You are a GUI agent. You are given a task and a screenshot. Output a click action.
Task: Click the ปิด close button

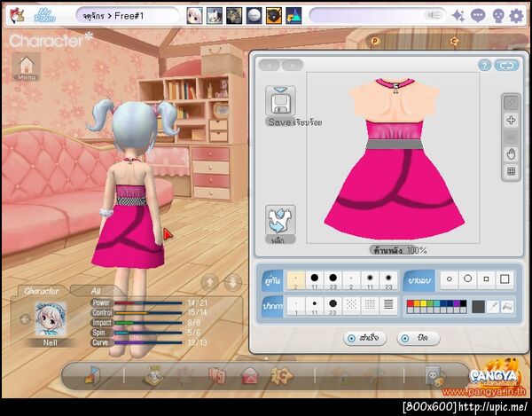pyautogui.click(x=419, y=338)
